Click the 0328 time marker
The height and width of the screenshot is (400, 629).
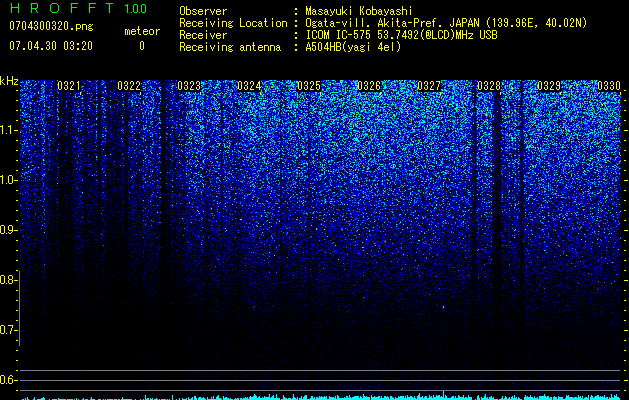point(489,86)
